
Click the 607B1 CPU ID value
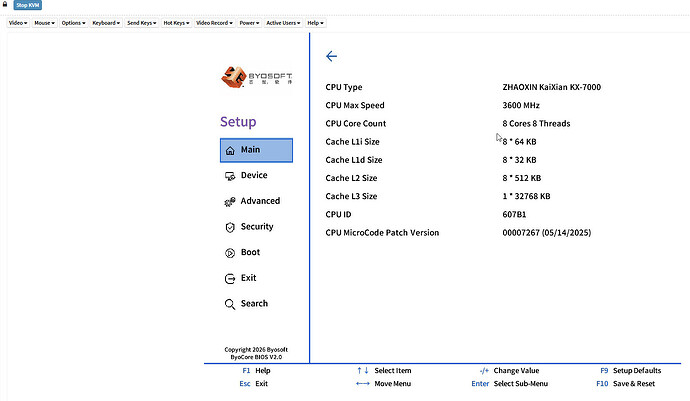[514, 214]
